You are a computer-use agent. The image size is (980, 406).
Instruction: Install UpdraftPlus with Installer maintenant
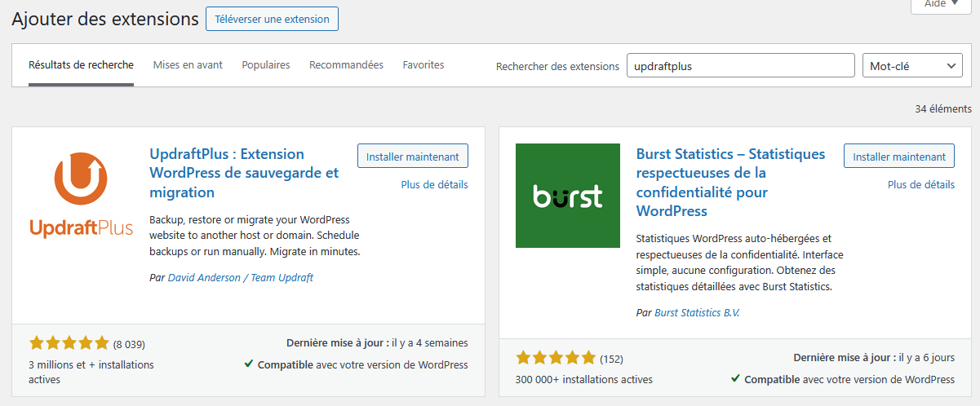tap(413, 157)
